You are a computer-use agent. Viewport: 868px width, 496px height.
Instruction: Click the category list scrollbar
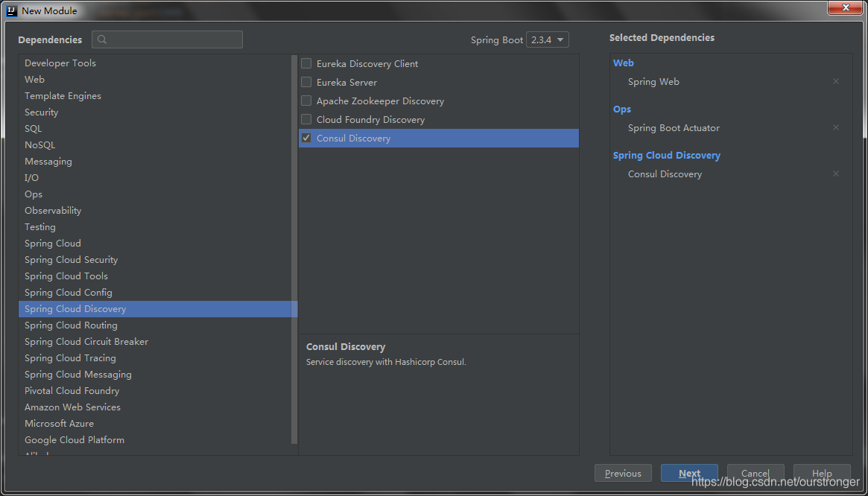tap(294, 249)
